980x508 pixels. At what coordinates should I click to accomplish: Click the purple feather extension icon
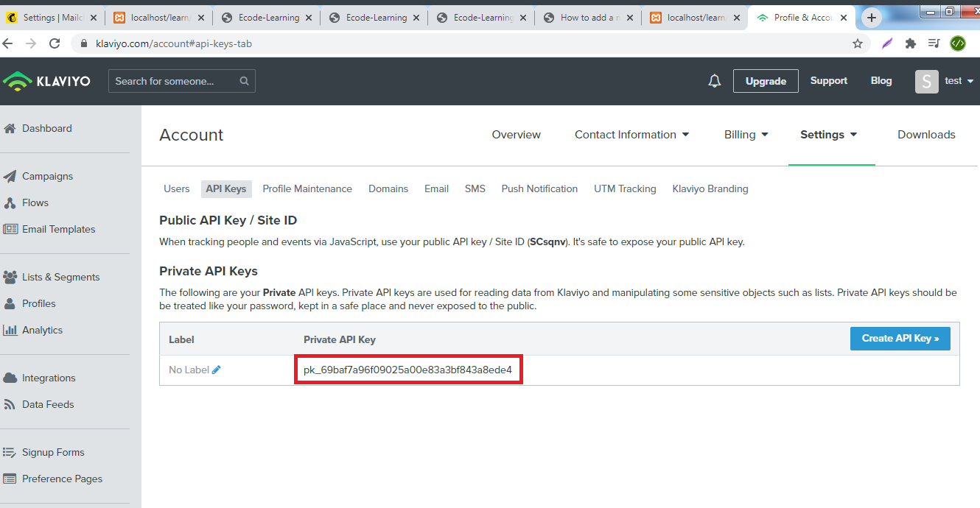pyautogui.click(x=887, y=43)
